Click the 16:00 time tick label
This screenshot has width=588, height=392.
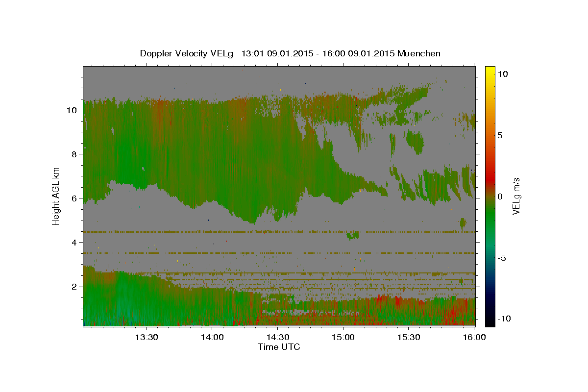coord(474,337)
